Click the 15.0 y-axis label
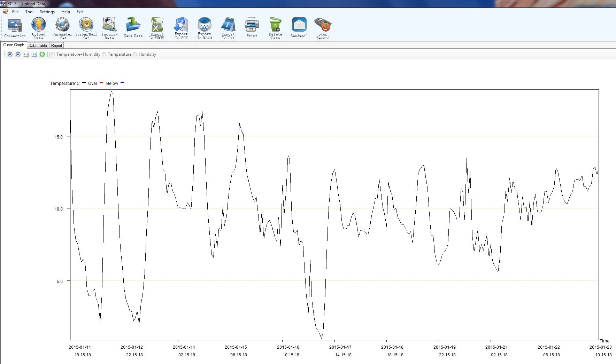 [59, 137]
